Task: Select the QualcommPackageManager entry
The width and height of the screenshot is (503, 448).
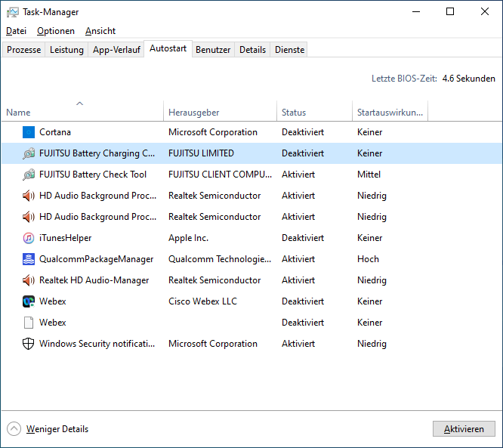Action: [96, 259]
